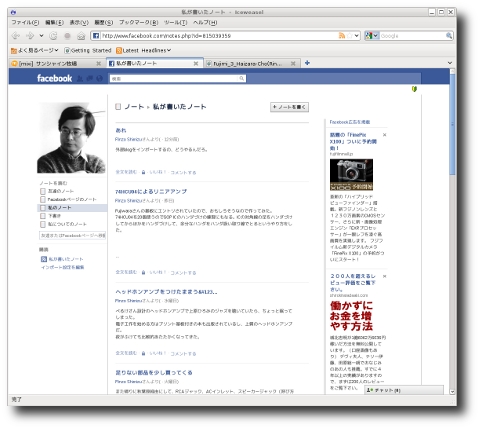Click the lock icon under 74HCU04 note
Screen dimensions: 480x429
pyautogui.click(x=143, y=273)
